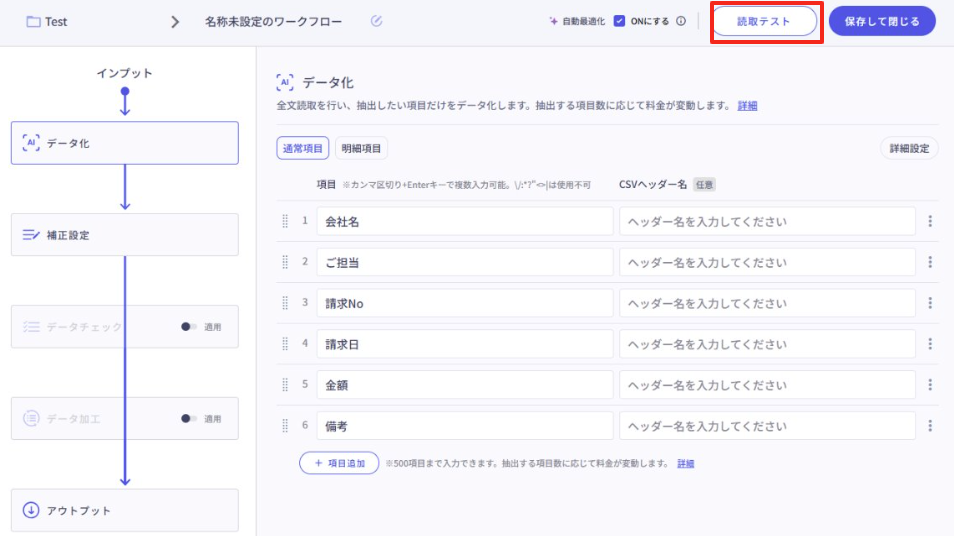Toggle the データ加工 適用 switch

pyautogui.click(x=188, y=419)
